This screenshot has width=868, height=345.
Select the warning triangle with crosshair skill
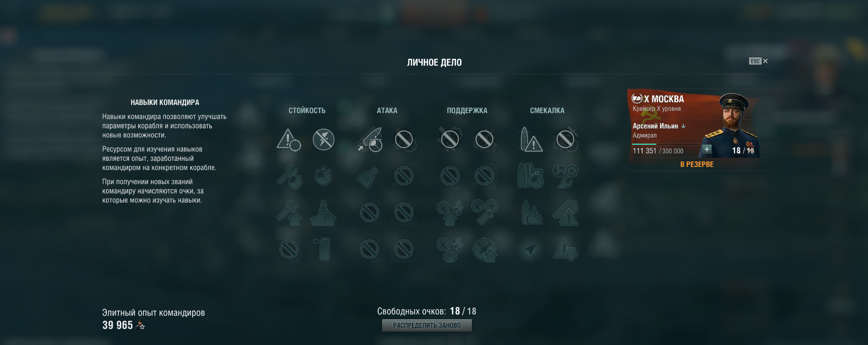click(x=289, y=139)
